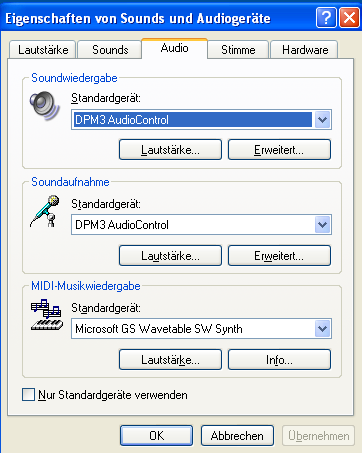The image size is (362, 453).
Task: Click Erweitert button under Soundwiedergabe
Action: [x=279, y=150]
